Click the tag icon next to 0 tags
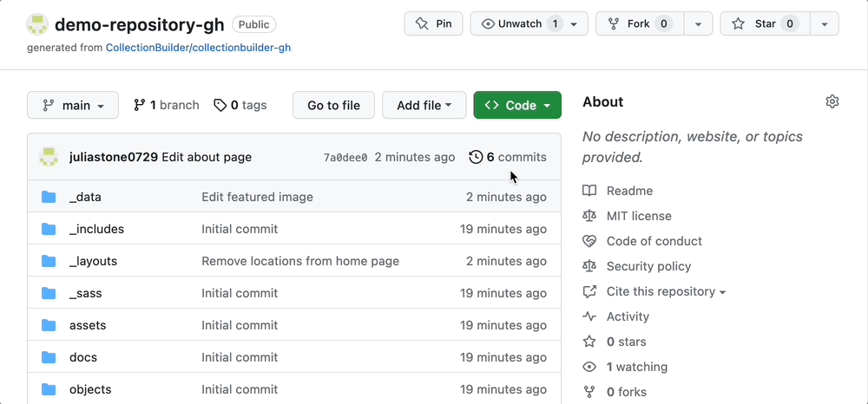The image size is (868, 404). (220, 105)
